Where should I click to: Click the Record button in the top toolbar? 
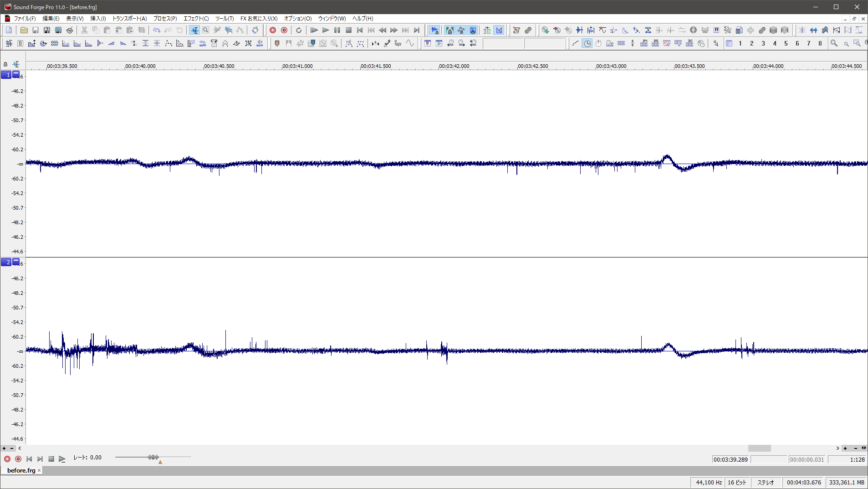tap(273, 30)
